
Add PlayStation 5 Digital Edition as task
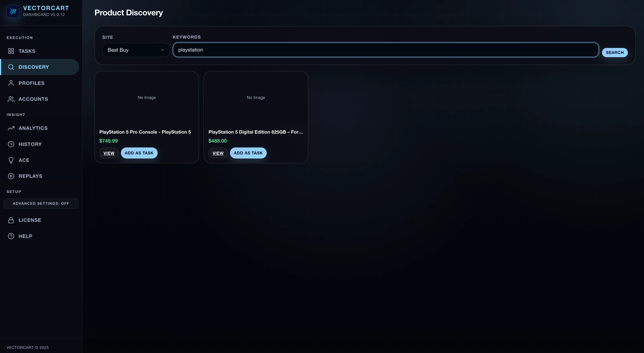coord(248,153)
